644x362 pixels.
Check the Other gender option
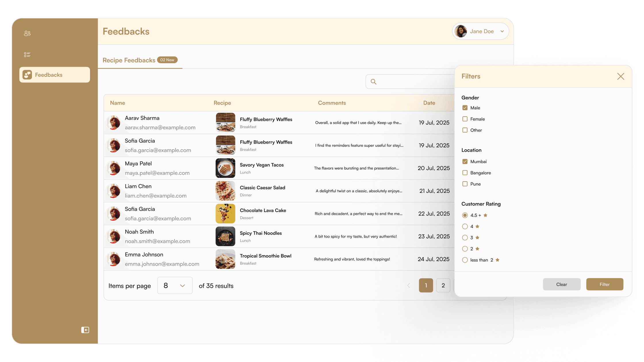pos(465,130)
